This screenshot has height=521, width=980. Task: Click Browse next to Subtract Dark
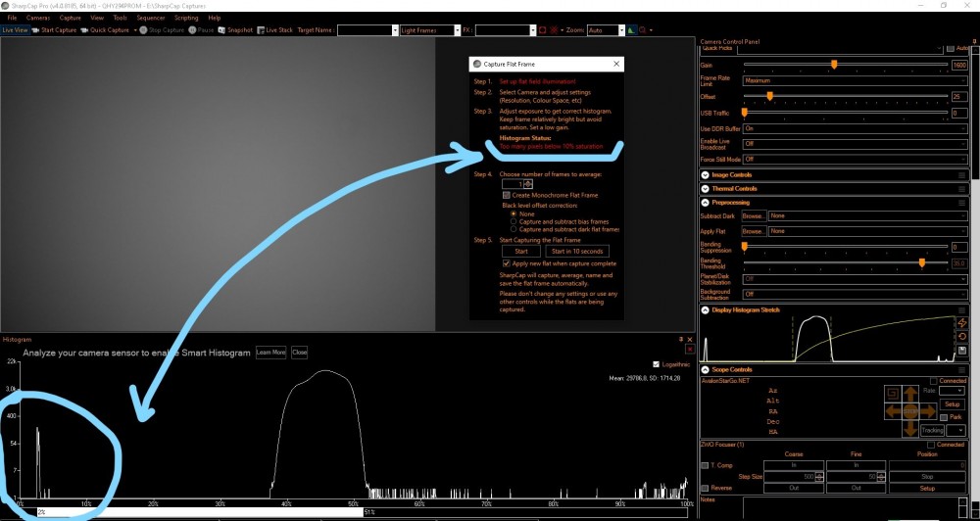(754, 215)
